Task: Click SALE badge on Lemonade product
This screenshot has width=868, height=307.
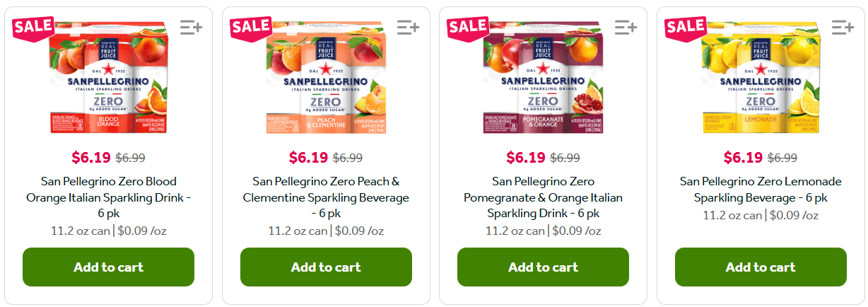Action: pos(685,28)
